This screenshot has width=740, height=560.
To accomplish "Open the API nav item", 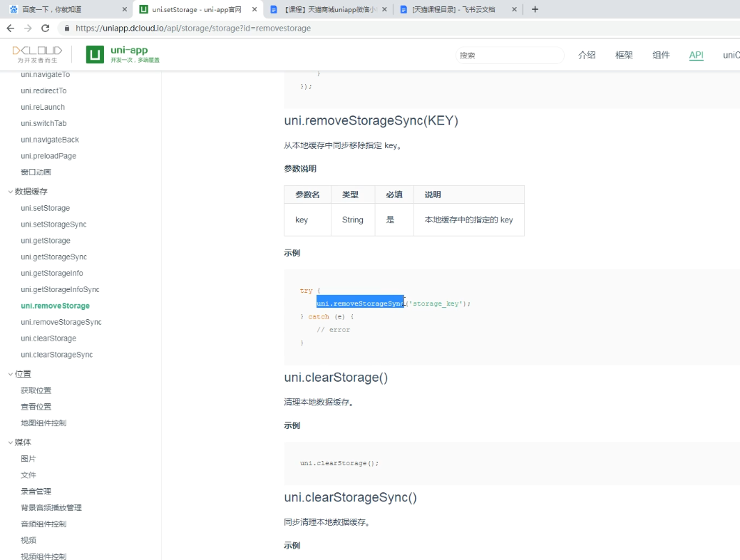I will [696, 55].
